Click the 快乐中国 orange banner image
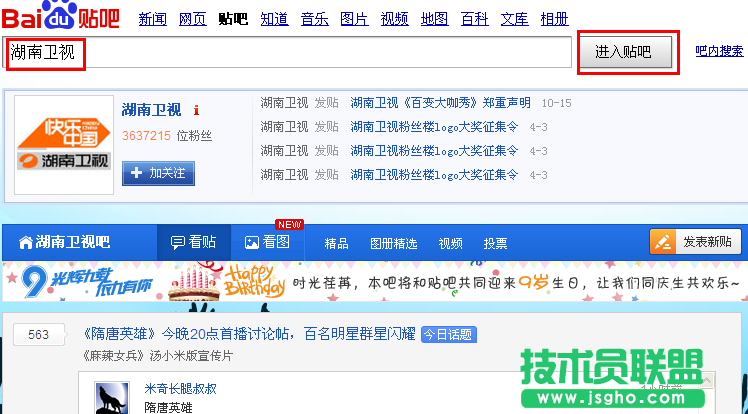 [x=64, y=133]
